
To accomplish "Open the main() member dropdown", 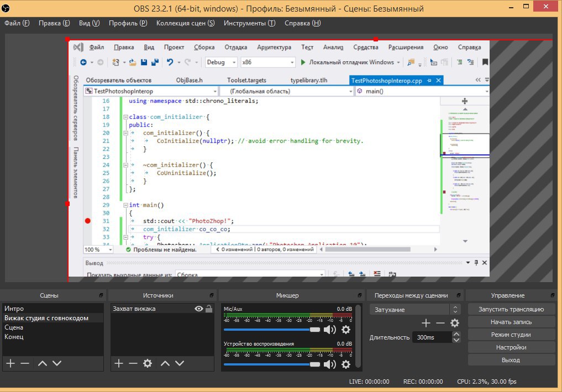I will pos(422,91).
